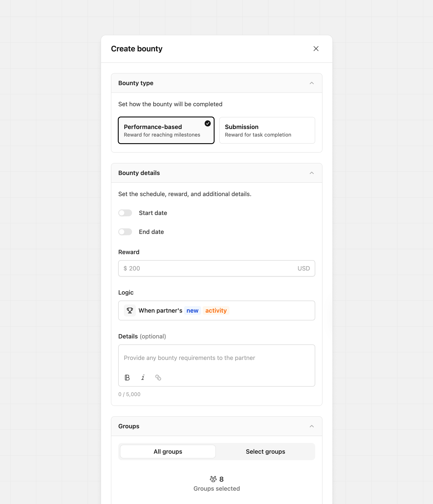
Task: Apply italic formatting in Details editor
Action: [x=143, y=378]
